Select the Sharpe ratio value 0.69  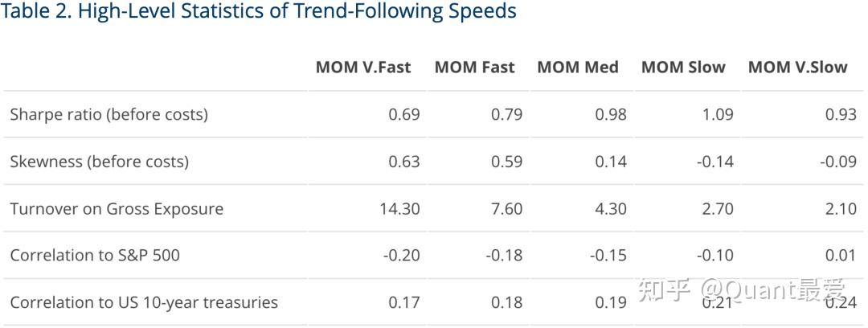(x=403, y=114)
